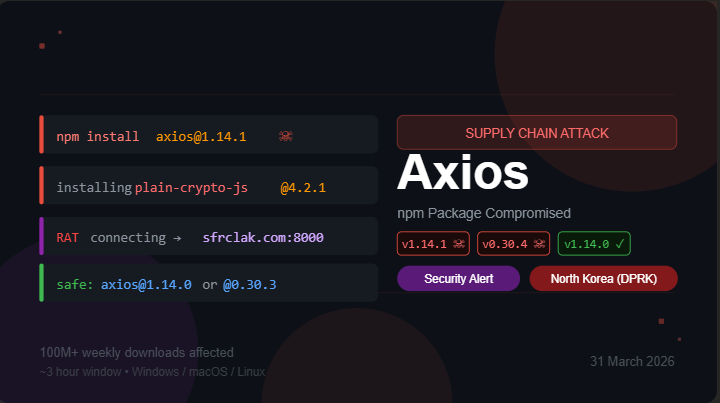Viewport: 720px width, 403px height.
Task: Click the skull icon in v0.30.4 badge
Action: tap(539, 244)
